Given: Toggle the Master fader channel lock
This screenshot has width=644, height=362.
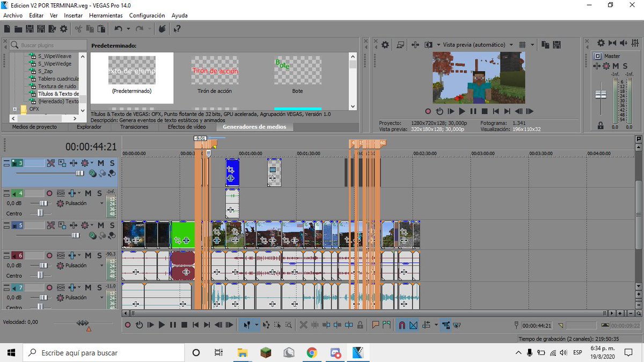Looking at the screenshot, I should (601, 126).
